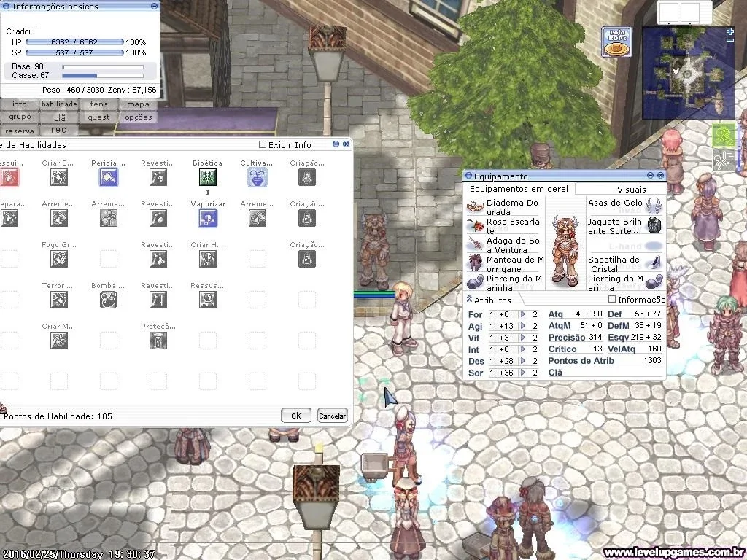
Task: Zoom in the minimap with plus
Action: pos(729,31)
